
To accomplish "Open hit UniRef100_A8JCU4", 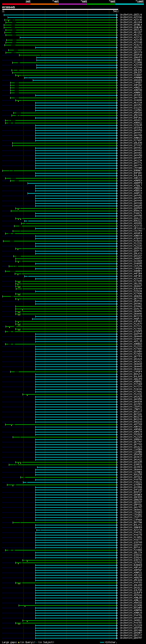I will tap(131, 103).
